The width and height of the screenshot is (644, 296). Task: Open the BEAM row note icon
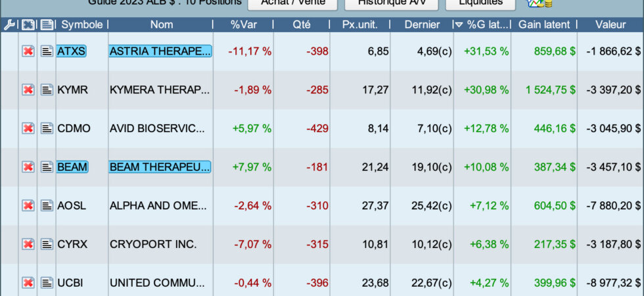point(47,167)
